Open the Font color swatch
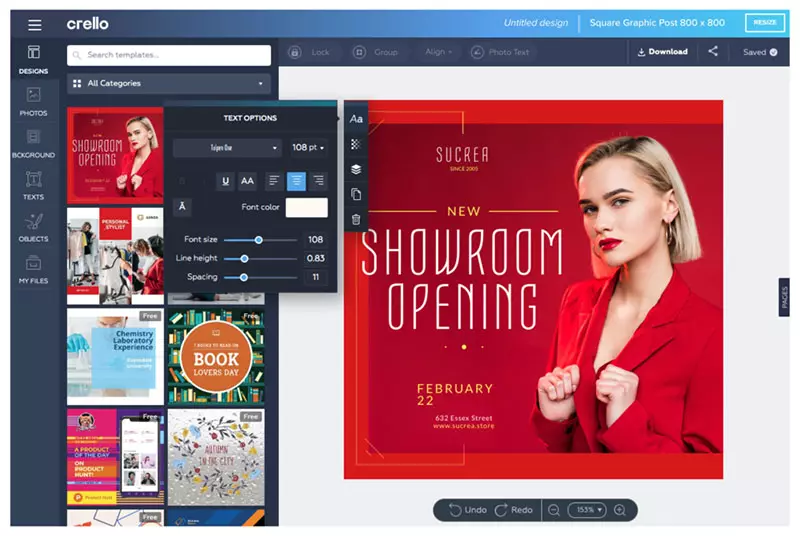The height and width of the screenshot is (536, 800). coord(307,208)
